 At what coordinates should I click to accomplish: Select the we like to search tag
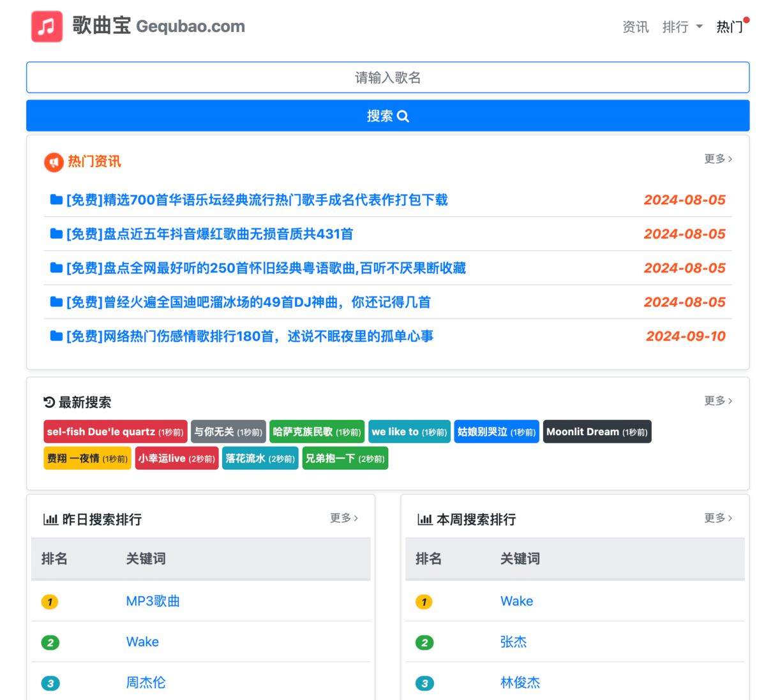409,431
